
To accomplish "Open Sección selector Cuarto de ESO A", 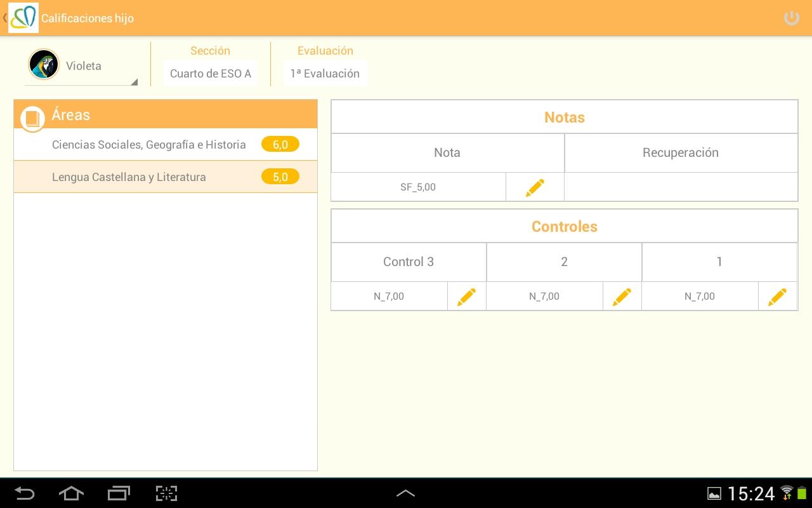I will 211,74.
